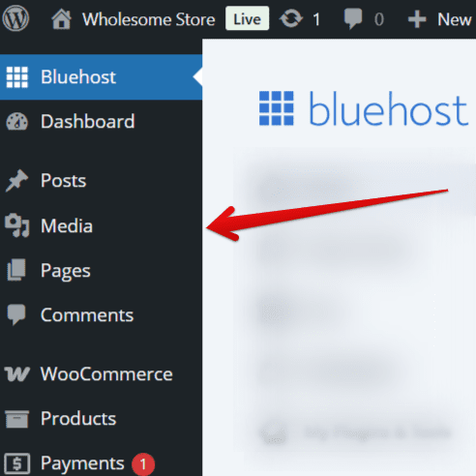Open the comments bubble icon in toolbar

tap(353, 18)
